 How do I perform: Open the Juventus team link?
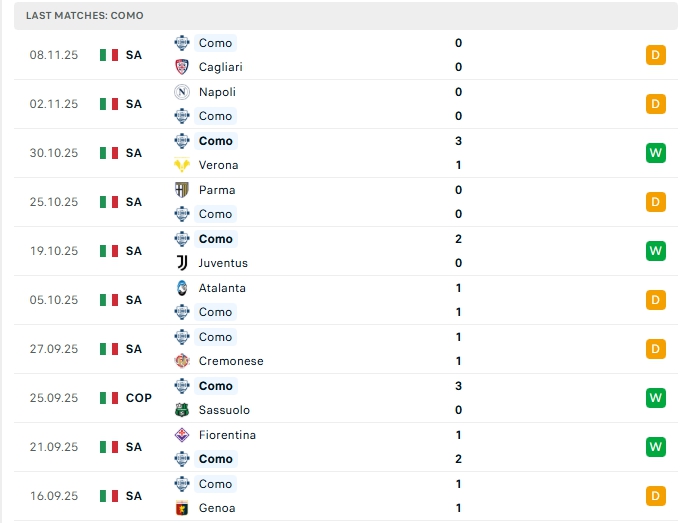223,263
